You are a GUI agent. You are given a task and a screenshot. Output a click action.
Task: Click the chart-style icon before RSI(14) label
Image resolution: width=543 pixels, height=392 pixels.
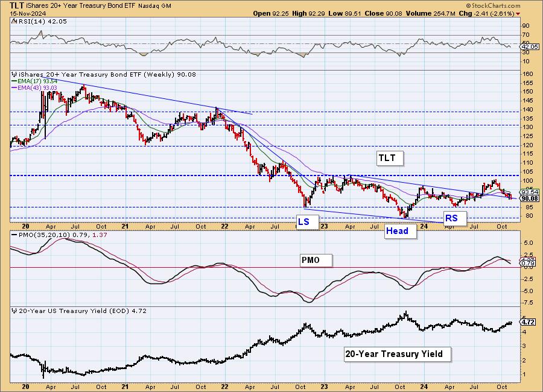13,21
